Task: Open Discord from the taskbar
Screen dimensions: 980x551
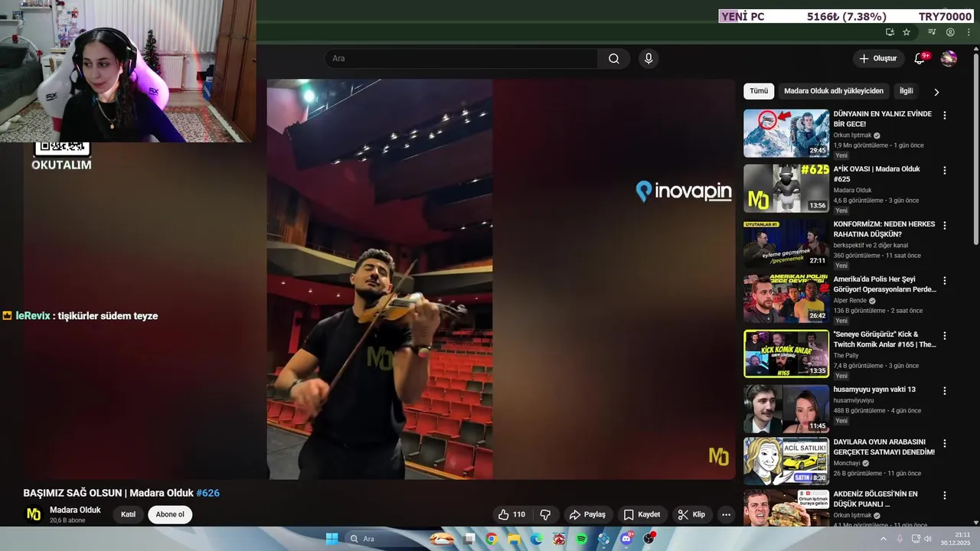Action: point(626,539)
